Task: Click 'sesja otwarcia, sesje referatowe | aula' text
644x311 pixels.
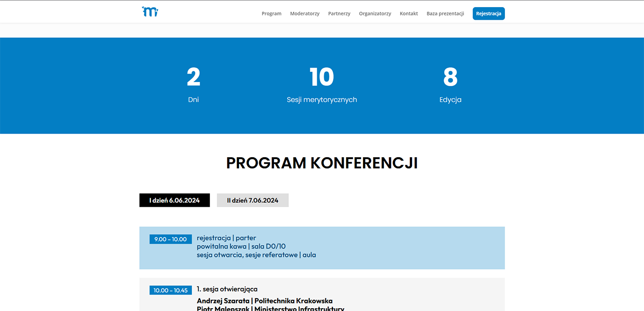Action: coord(256,255)
